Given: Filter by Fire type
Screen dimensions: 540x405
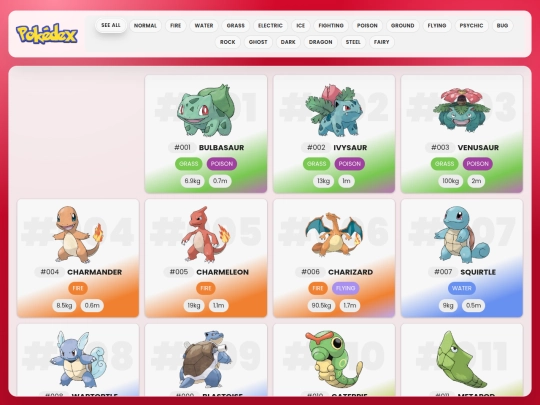Looking at the screenshot, I should point(176,25).
